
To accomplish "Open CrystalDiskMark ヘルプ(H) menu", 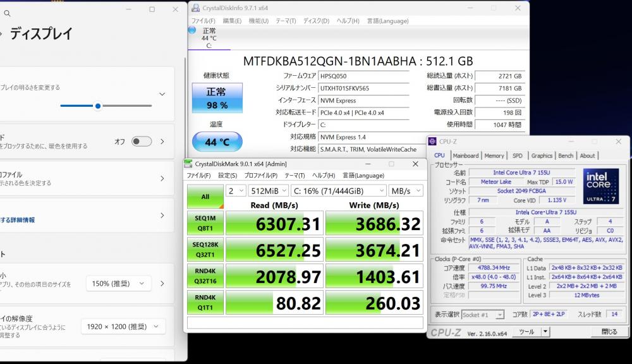I will click(x=324, y=175).
